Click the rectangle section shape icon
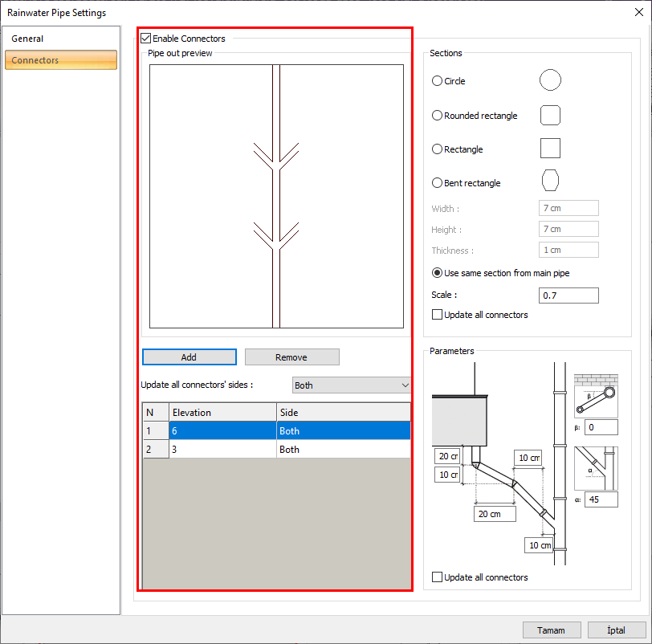 pyautogui.click(x=550, y=149)
